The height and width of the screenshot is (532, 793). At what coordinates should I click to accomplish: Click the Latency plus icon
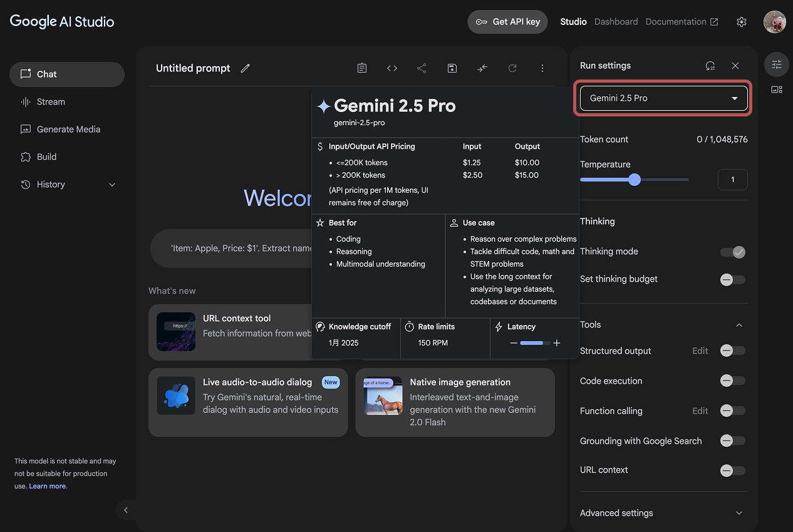[557, 343]
